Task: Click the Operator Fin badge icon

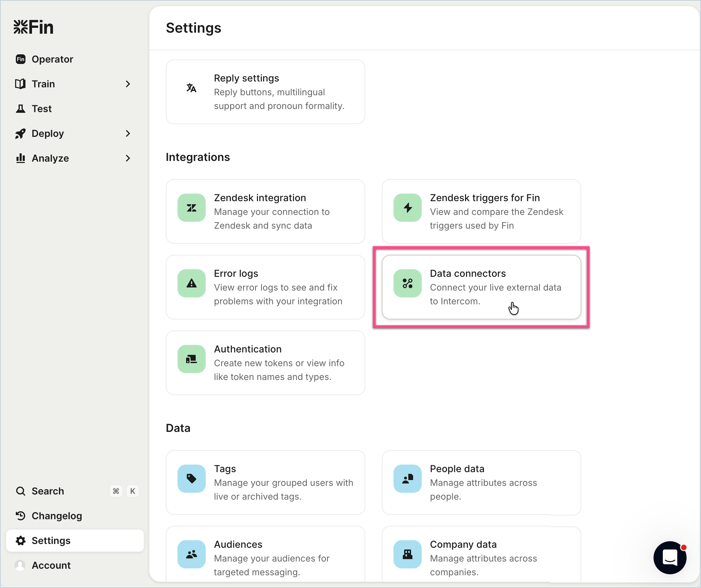Action: (x=21, y=59)
